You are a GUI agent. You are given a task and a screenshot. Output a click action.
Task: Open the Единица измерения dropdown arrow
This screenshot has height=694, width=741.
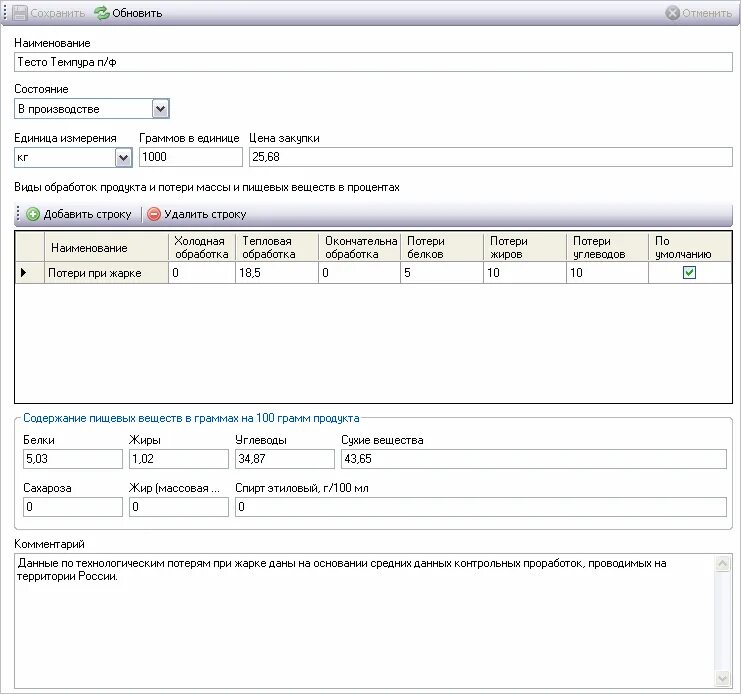click(123, 157)
